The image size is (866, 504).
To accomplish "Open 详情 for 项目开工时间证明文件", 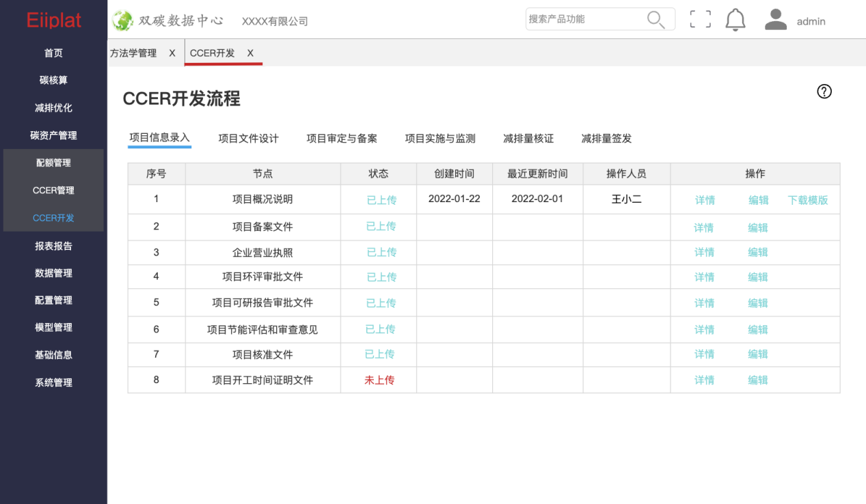I will (704, 380).
